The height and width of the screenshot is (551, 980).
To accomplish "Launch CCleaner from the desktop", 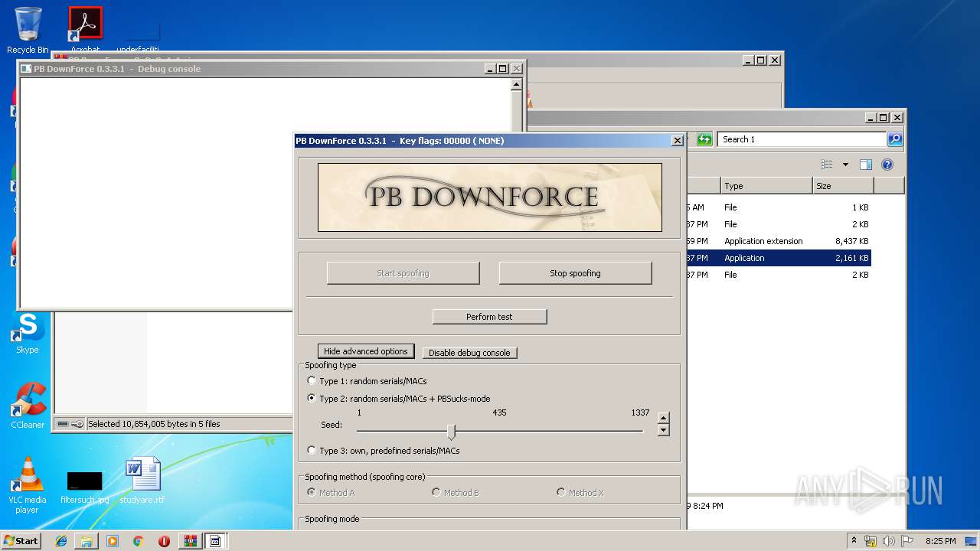I will click(x=28, y=406).
